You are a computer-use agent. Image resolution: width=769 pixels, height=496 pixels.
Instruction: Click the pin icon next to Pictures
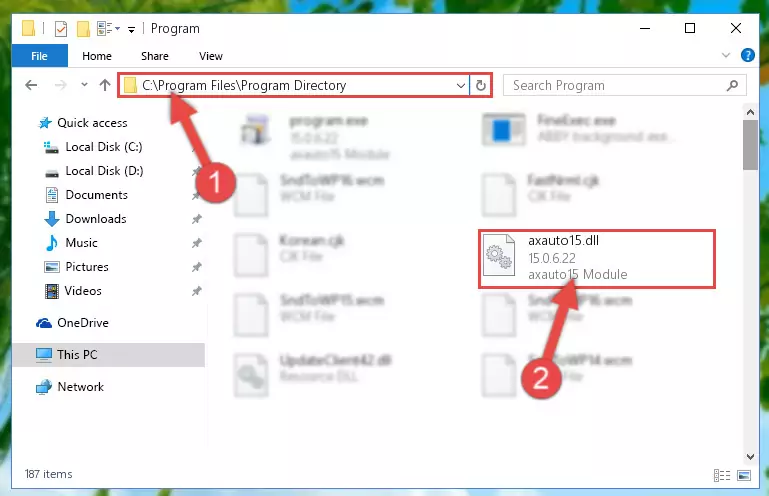(x=197, y=267)
